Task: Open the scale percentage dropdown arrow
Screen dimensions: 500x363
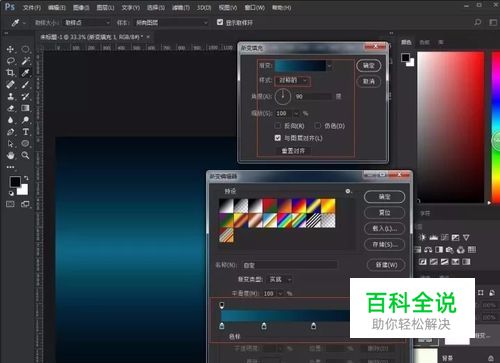Action: click(x=296, y=114)
